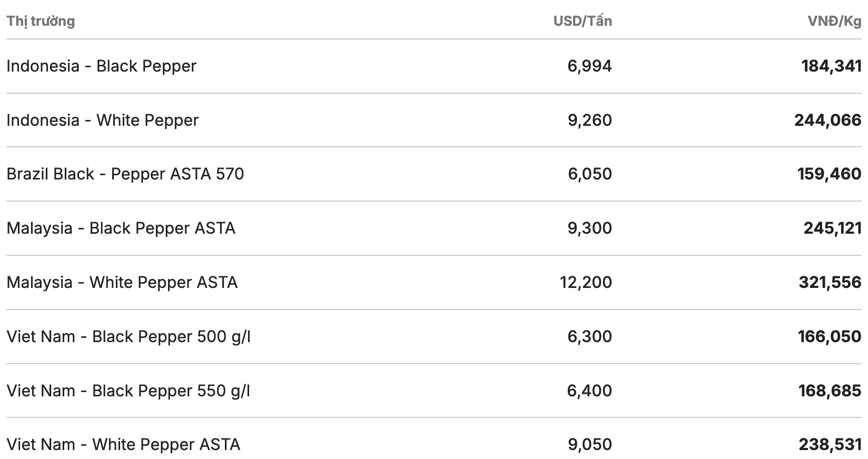Click the 159,460 VNĐ price value
The height and width of the screenshot is (459, 868).
tap(829, 174)
